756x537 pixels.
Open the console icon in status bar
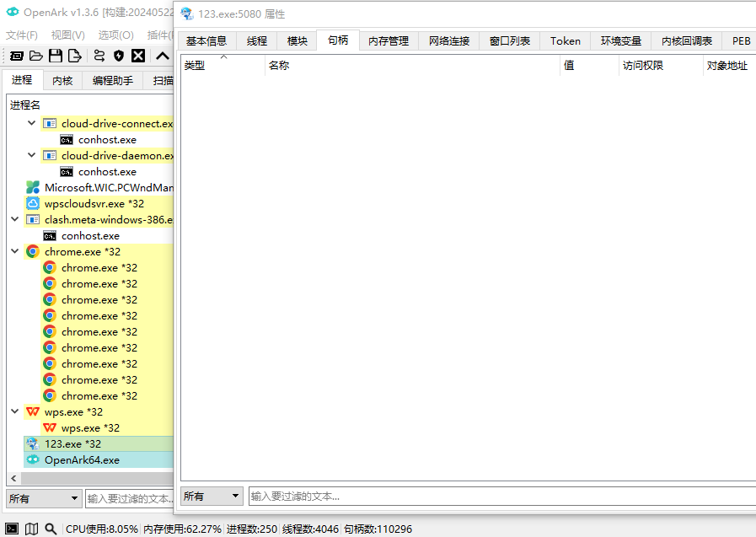12,529
